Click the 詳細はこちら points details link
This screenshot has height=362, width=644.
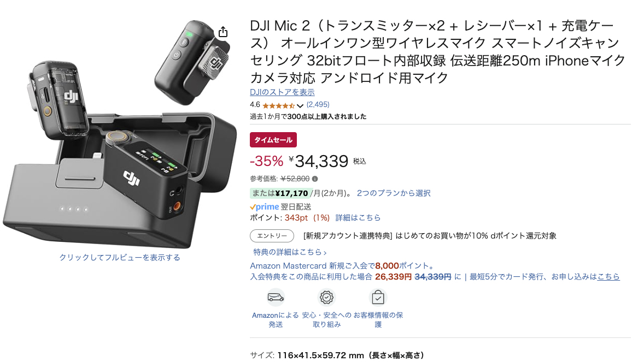[358, 217]
